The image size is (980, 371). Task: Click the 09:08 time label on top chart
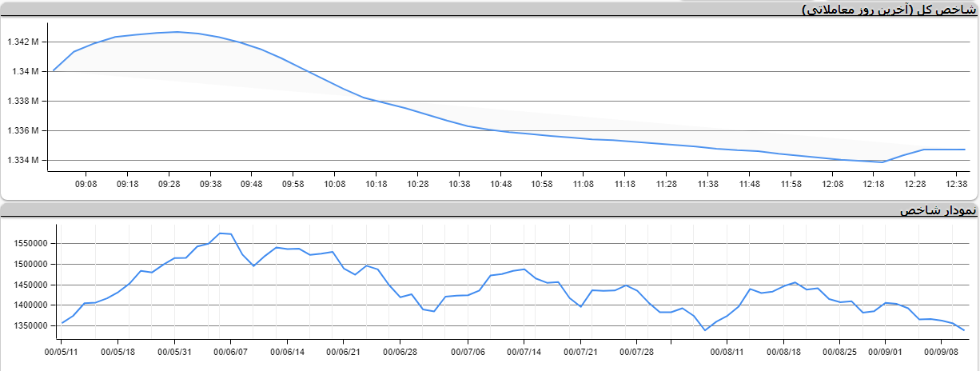tap(86, 184)
